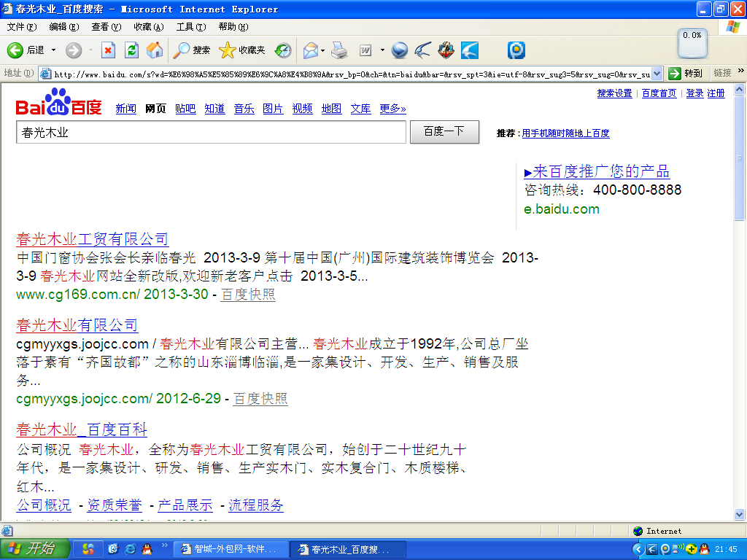Image resolution: width=747 pixels, height=560 pixels.
Task: Open the forward button history dropdown
Action: (90, 50)
